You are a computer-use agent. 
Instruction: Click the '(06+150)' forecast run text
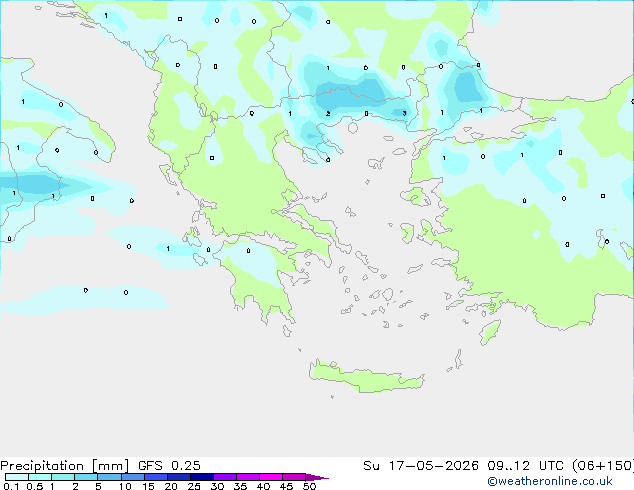(603, 466)
